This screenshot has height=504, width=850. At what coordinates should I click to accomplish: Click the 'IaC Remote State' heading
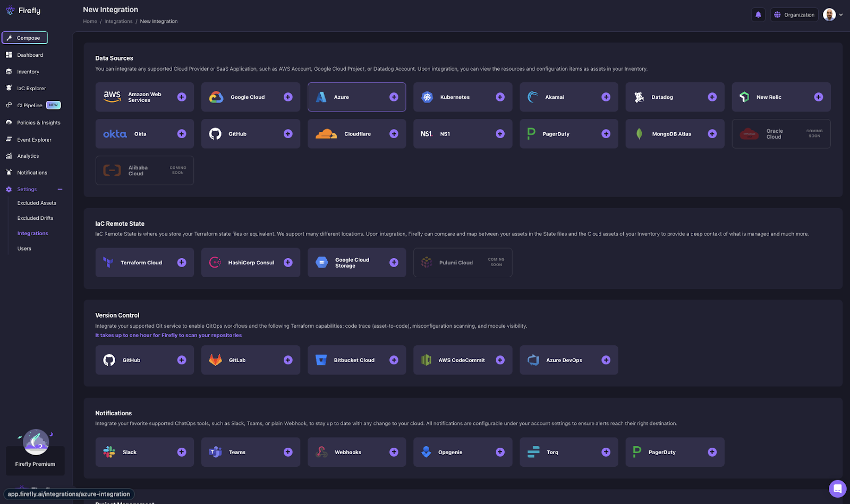(120, 224)
